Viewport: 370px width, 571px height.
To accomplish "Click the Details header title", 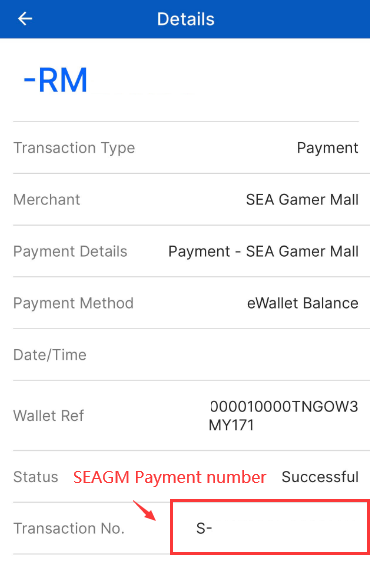I will [x=185, y=19].
